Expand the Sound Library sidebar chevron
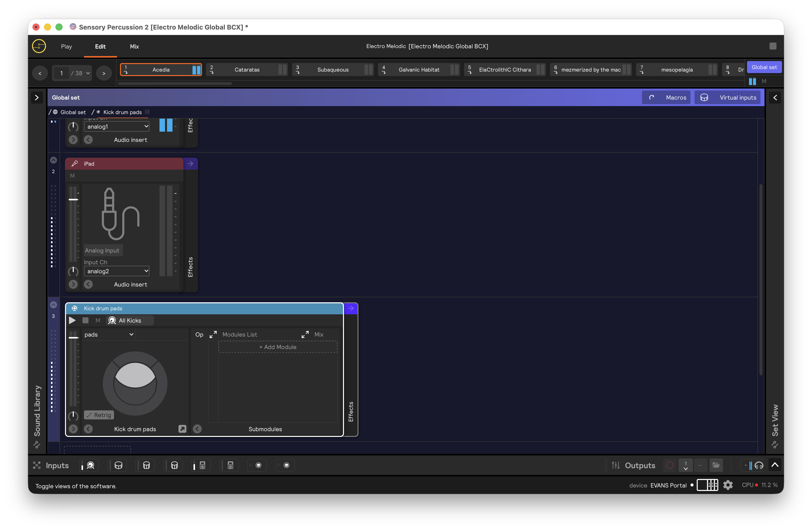Screen dimensions: 812x531 (36, 98)
